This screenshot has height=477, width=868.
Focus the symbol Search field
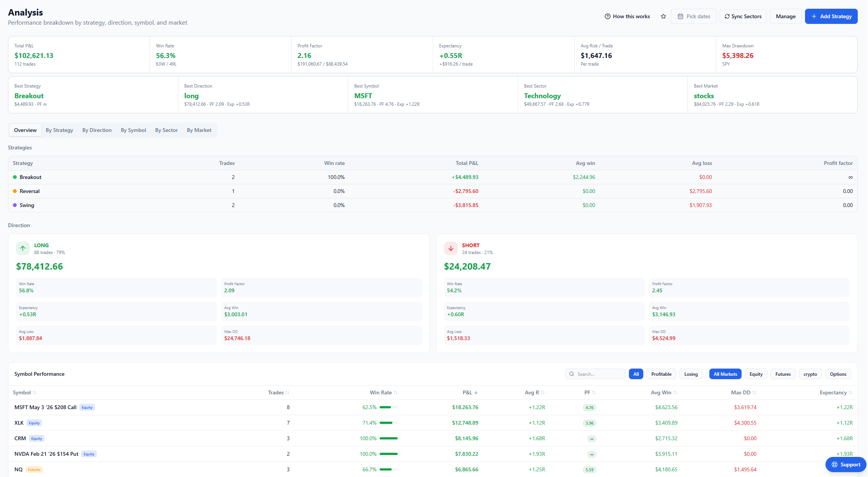click(x=595, y=374)
